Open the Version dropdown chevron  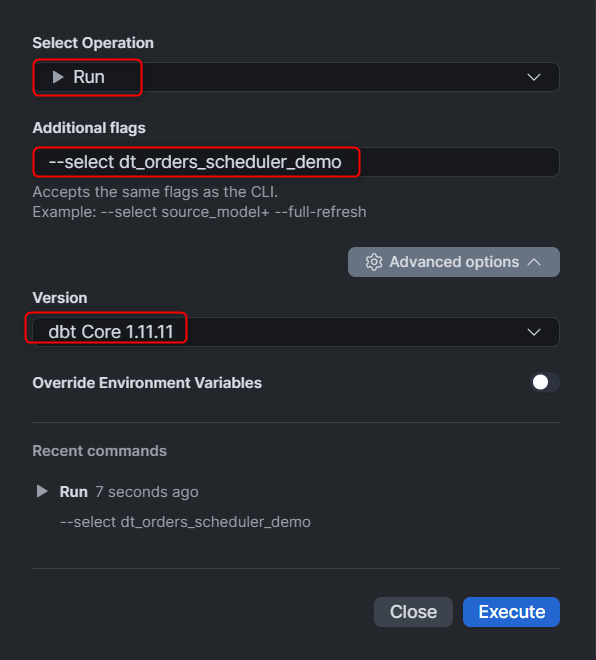point(534,332)
